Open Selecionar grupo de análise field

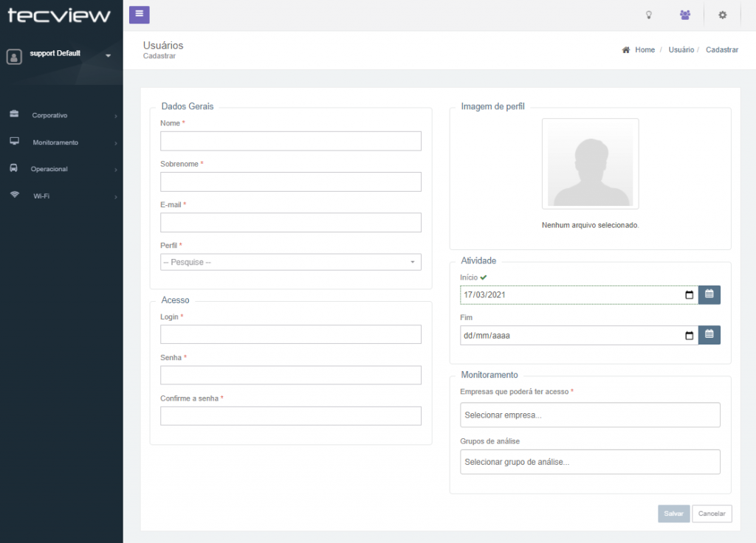coord(589,462)
